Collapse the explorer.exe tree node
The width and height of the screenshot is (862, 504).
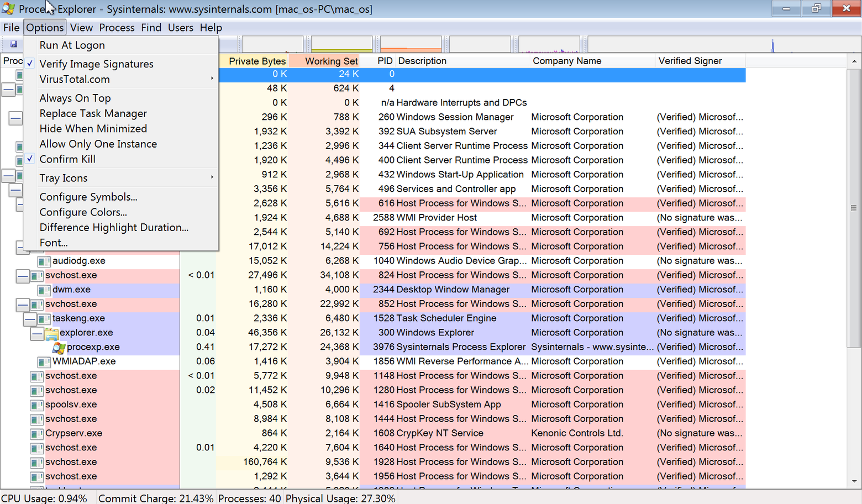click(37, 333)
